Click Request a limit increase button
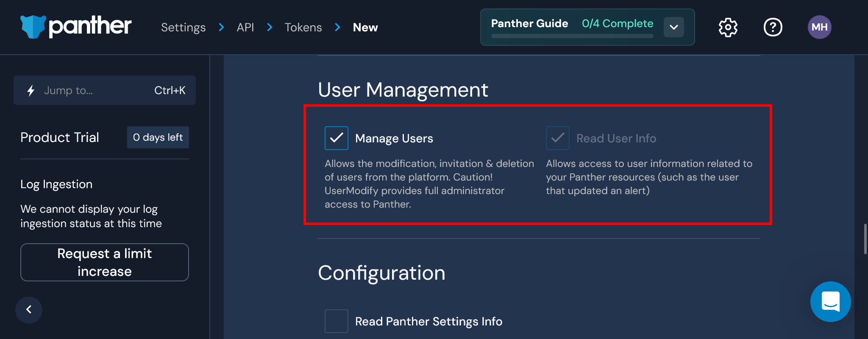Image resolution: width=868 pixels, height=339 pixels. coord(105,262)
